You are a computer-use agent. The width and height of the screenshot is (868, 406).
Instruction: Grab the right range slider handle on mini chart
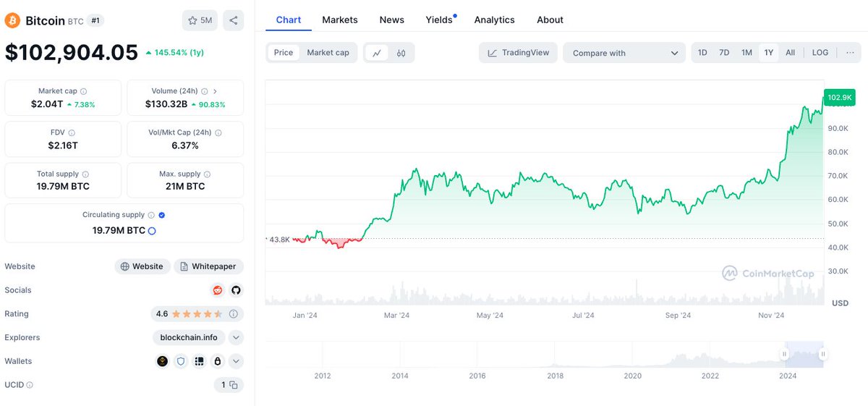(x=823, y=354)
